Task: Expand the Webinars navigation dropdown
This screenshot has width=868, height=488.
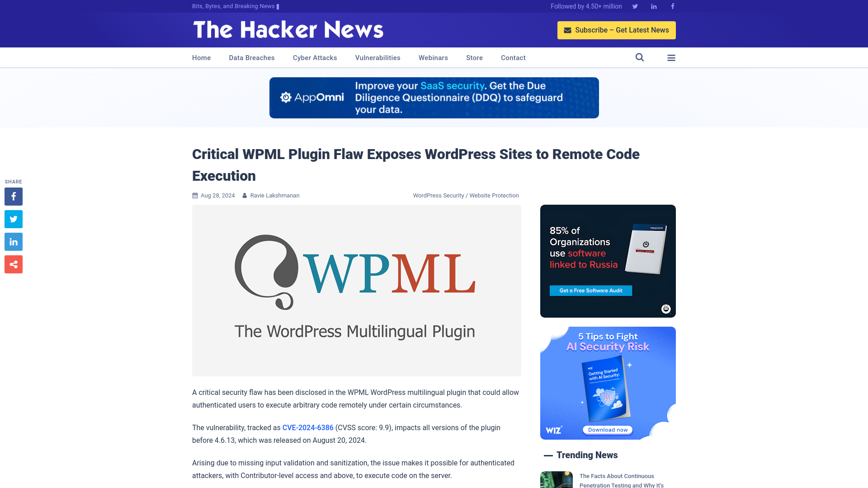Action: (434, 57)
